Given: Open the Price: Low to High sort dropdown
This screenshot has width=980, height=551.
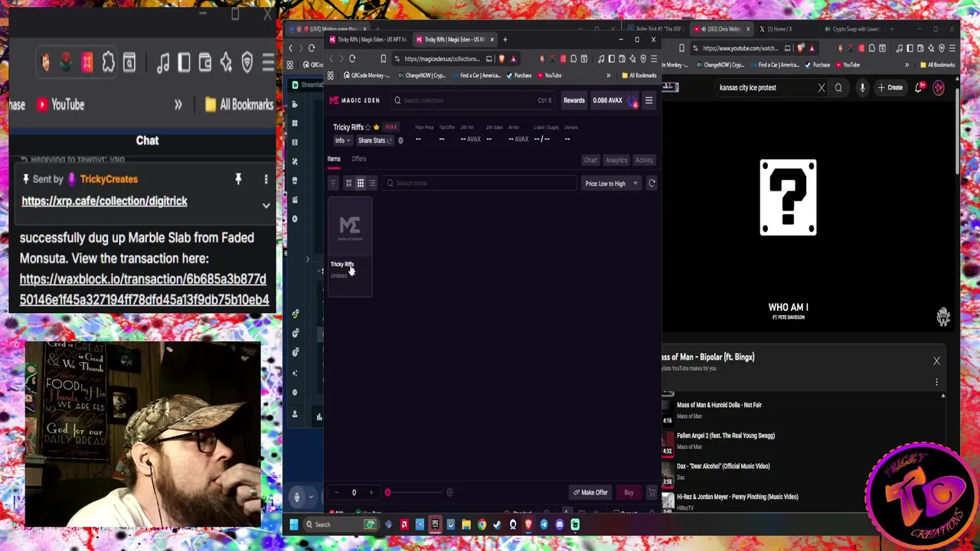Looking at the screenshot, I should click(612, 184).
